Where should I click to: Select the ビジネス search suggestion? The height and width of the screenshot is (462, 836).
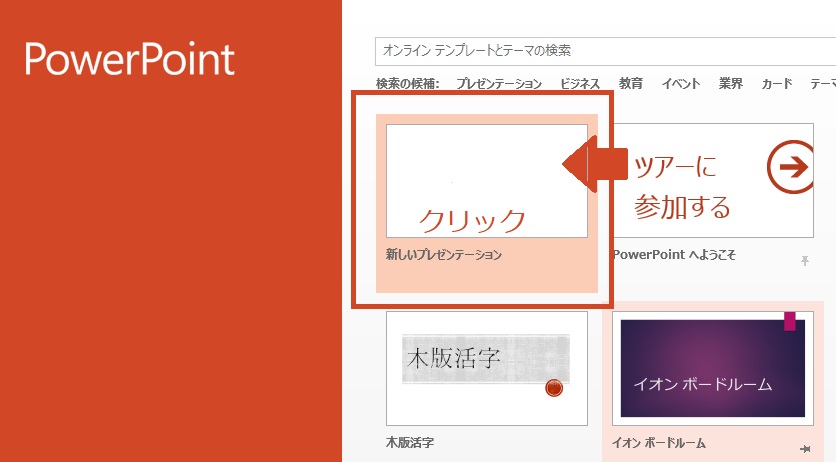(580, 84)
